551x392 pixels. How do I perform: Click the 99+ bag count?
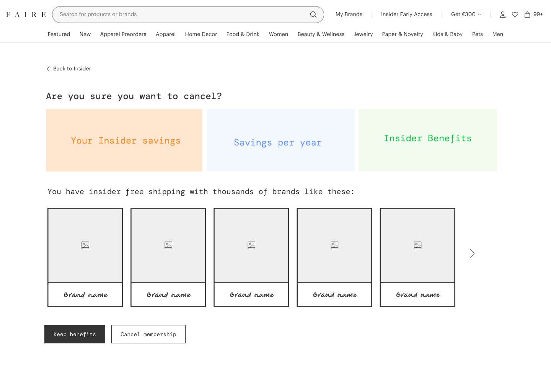pyautogui.click(x=538, y=14)
